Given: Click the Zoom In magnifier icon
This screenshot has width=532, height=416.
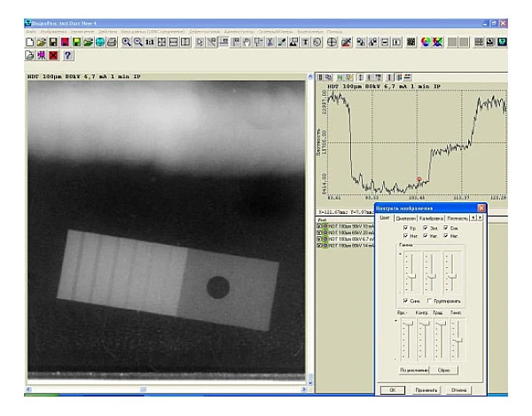Looking at the screenshot, I should click(x=127, y=42).
